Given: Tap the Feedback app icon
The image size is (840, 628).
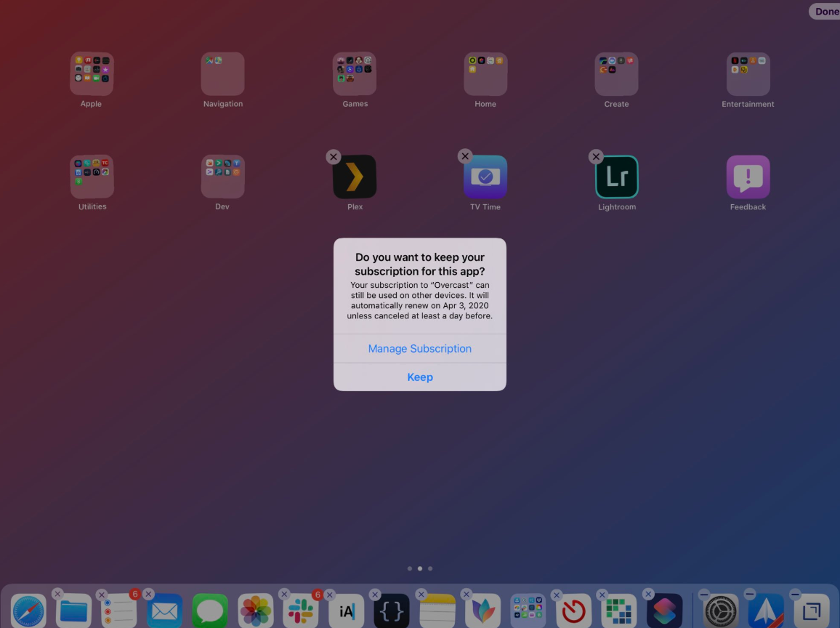Looking at the screenshot, I should coord(748,177).
